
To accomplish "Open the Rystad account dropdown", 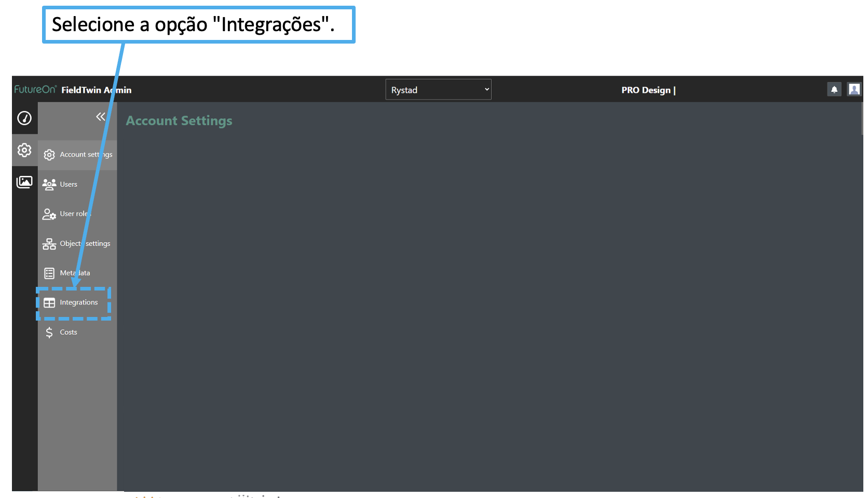I will pos(438,90).
